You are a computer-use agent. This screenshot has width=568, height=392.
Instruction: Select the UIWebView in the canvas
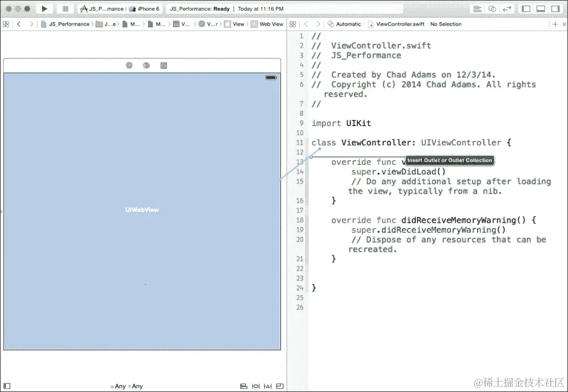(x=142, y=211)
